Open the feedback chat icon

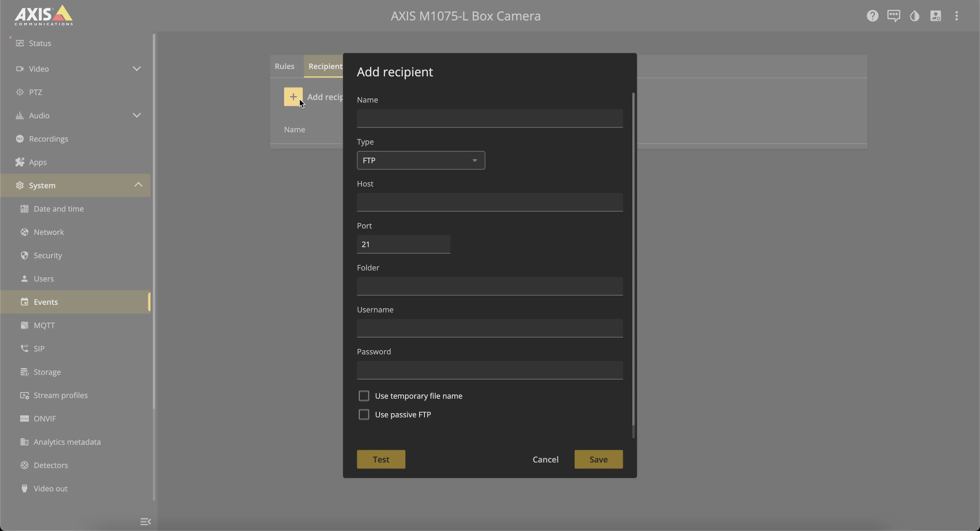pyautogui.click(x=893, y=16)
